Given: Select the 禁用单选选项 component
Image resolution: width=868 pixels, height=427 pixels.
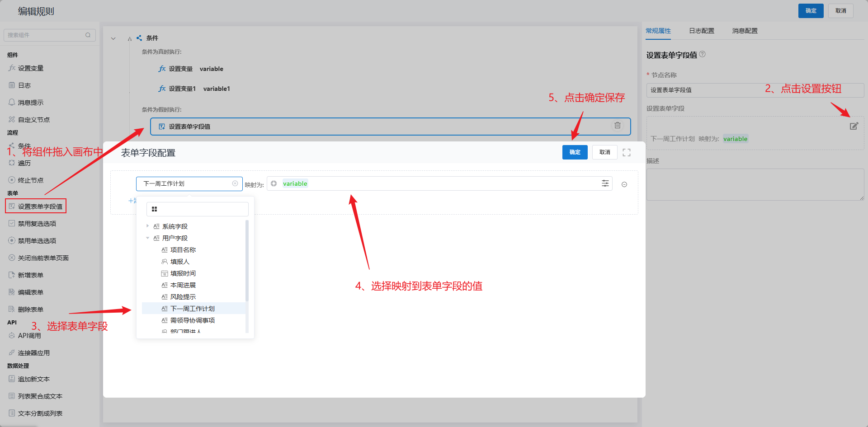Looking at the screenshot, I should click(x=37, y=241).
